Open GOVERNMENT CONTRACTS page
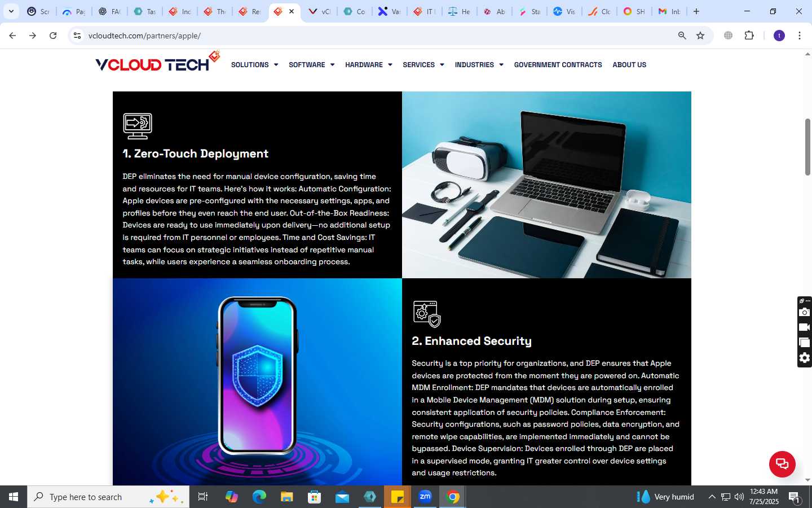The width and height of the screenshot is (812, 508). point(558,65)
